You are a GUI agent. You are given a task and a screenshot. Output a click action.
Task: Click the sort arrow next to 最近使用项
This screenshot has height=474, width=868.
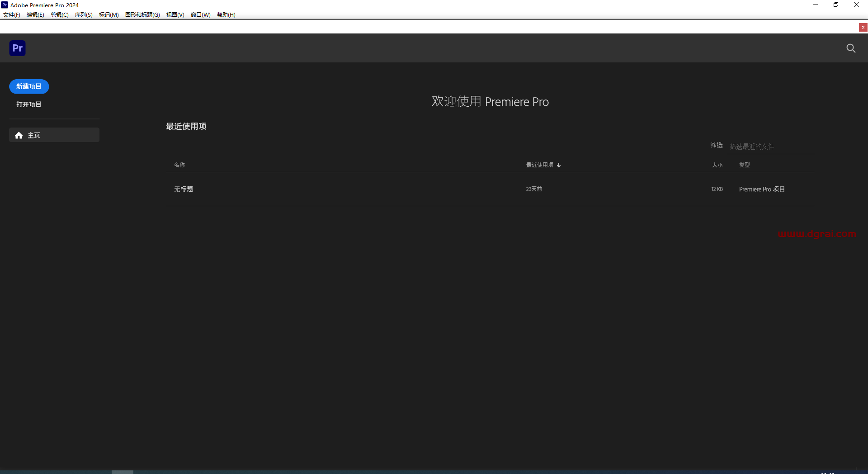pyautogui.click(x=559, y=165)
